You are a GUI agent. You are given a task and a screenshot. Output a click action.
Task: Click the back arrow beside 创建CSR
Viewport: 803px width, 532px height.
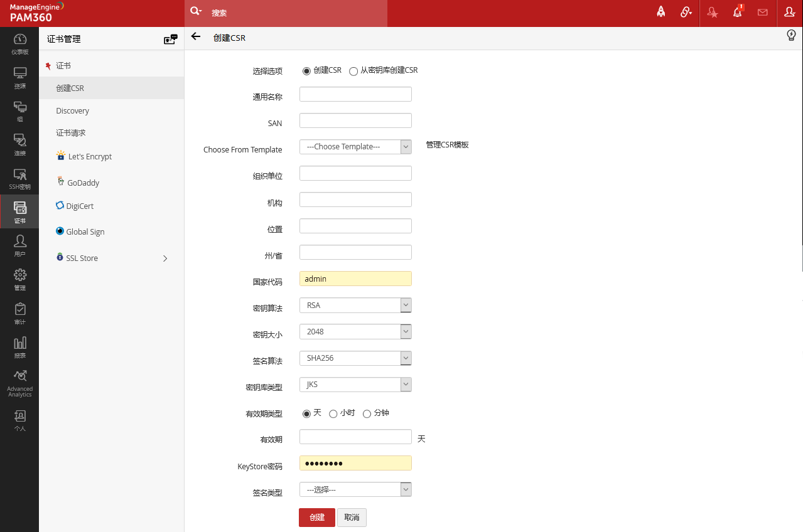click(196, 37)
